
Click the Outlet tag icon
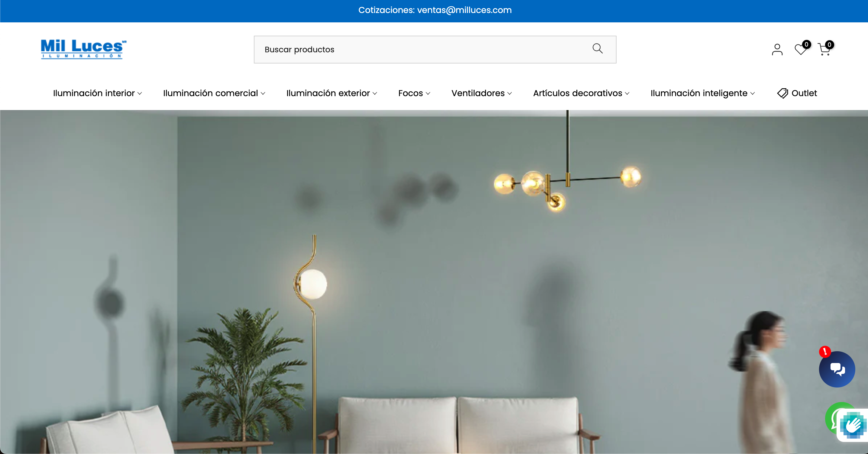pos(782,93)
